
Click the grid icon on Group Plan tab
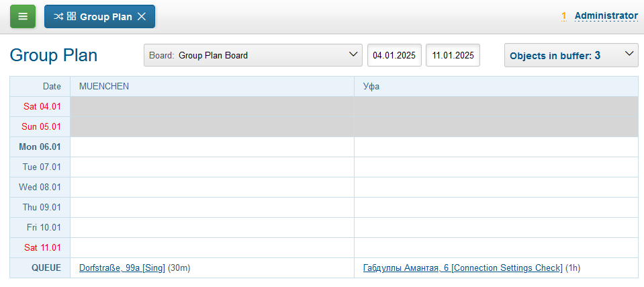[x=71, y=17]
